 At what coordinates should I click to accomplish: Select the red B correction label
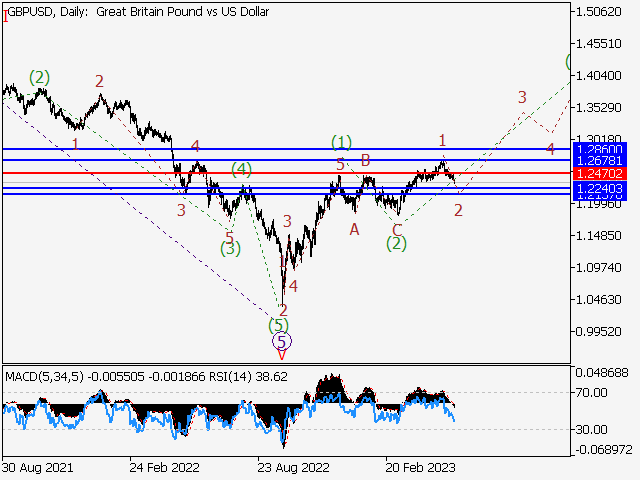pyautogui.click(x=366, y=160)
